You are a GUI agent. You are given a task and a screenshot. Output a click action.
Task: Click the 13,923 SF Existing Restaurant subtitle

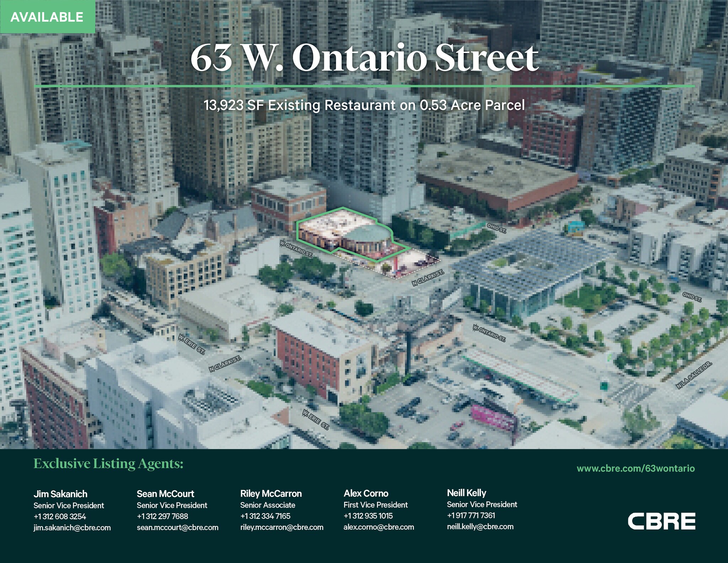(364, 105)
